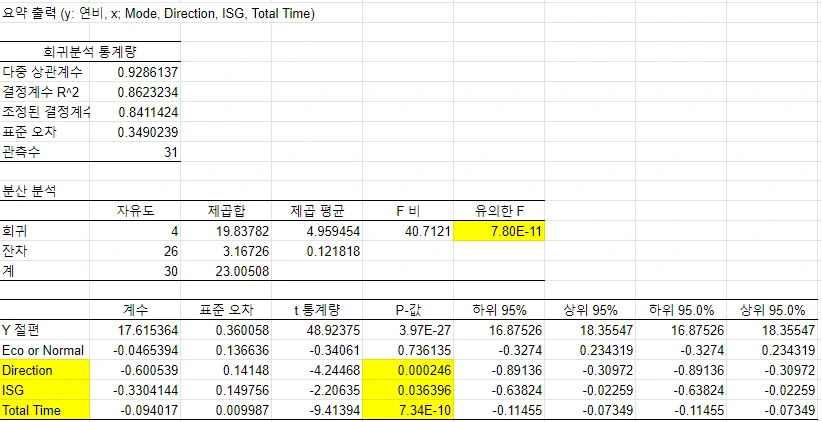822x422 pixels.
Task: Select the highlighted P-value 0.036396
Action: coord(408,391)
